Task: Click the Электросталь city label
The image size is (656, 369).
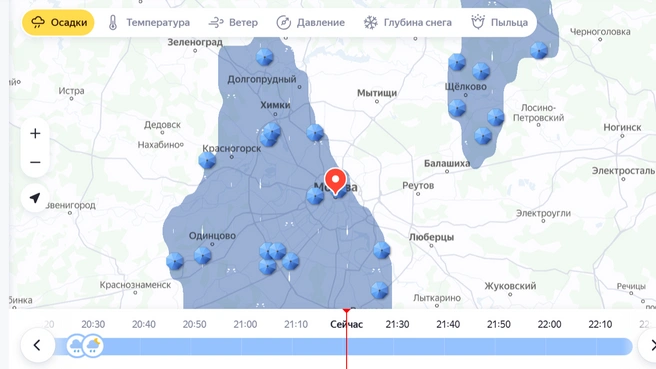Action: (623, 171)
